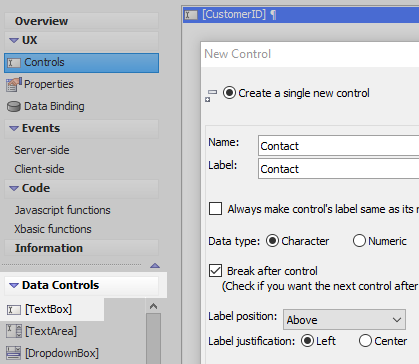Open the Information section
419x364 pixels.
(x=81, y=248)
